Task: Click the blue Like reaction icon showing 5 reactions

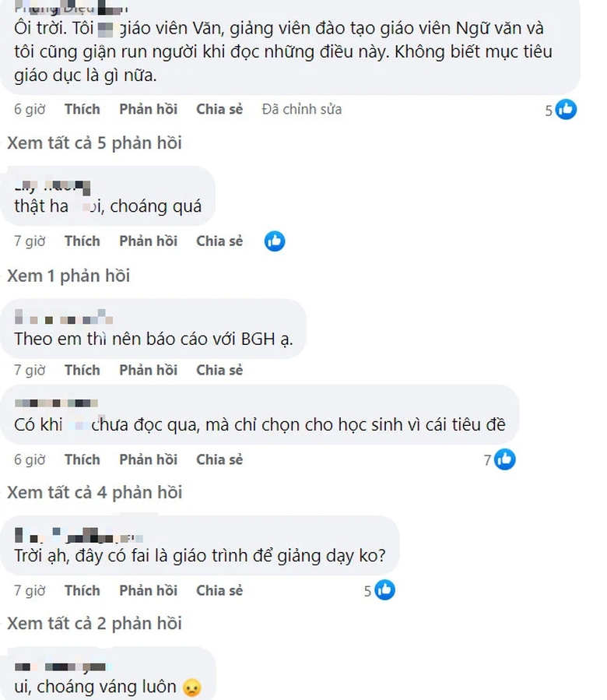Action: point(567,110)
